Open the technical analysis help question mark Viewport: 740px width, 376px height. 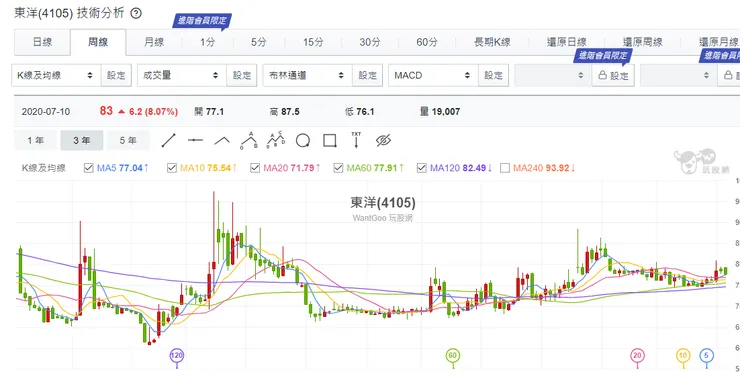(x=136, y=13)
